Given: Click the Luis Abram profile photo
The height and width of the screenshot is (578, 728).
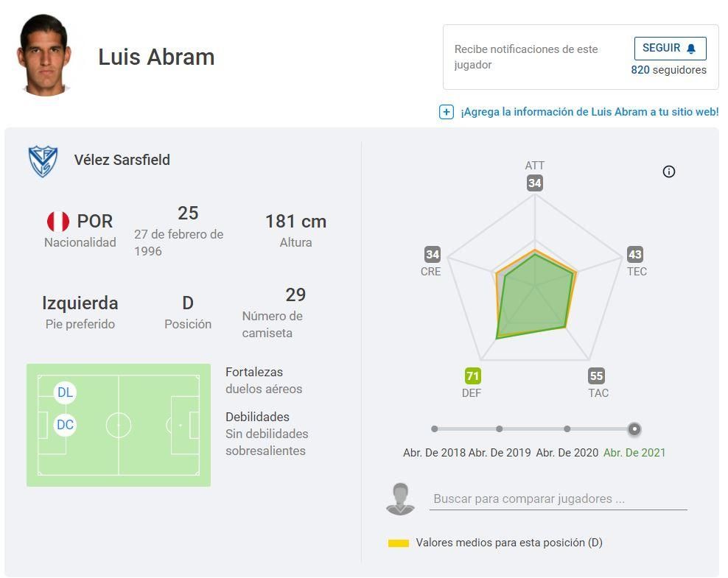Looking at the screenshot, I should [x=43, y=55].
